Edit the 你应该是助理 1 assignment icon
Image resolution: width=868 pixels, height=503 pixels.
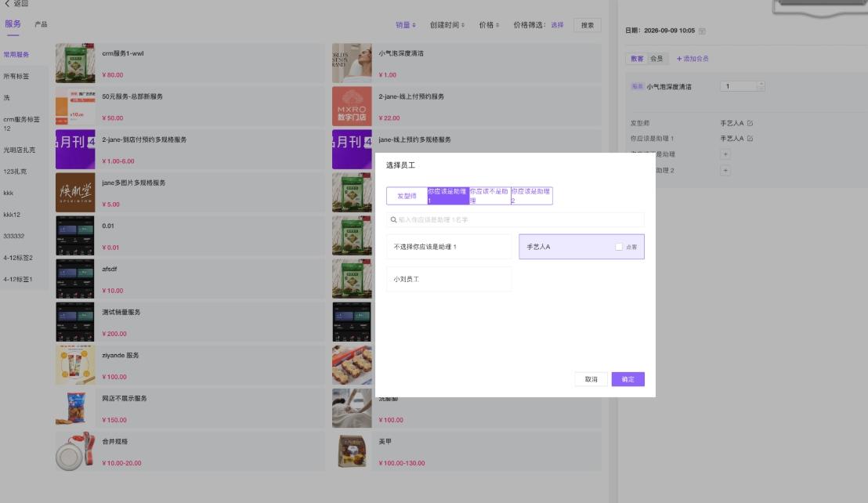(x=750, y=139)
